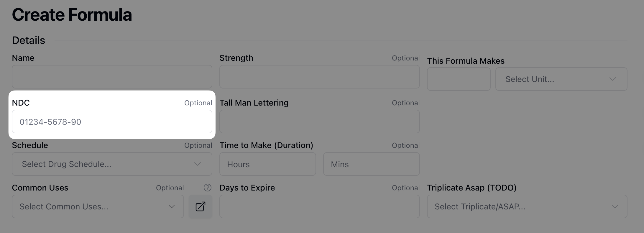Click the Select Unit dropdown chevron

click(612, 79)
